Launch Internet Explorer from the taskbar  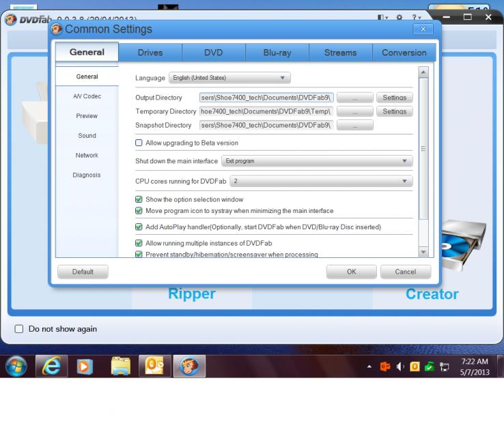coord(51,366)
